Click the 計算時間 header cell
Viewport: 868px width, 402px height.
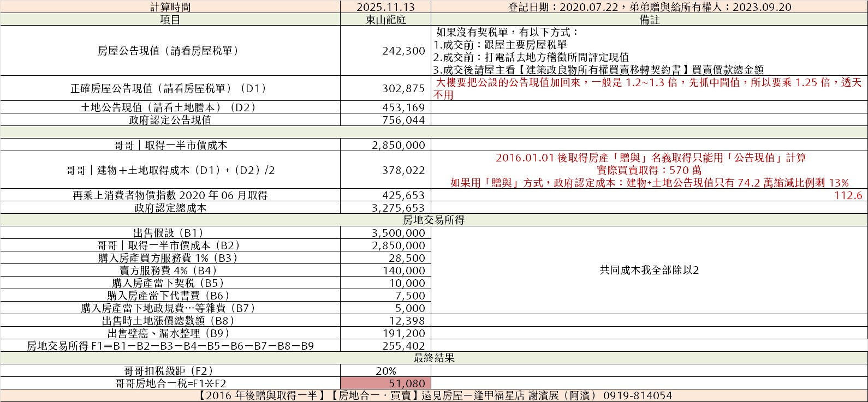(x=170, y=7)
